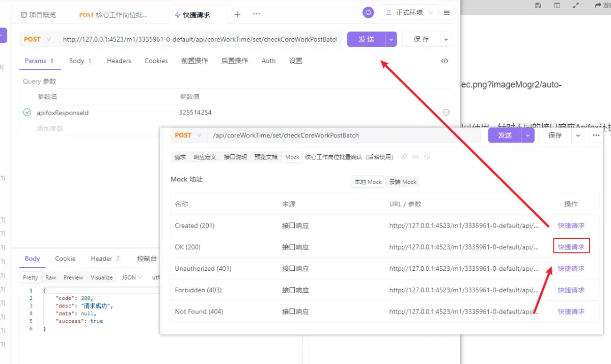Click the quick request URL input field
Screen dimensions: 611x364
point(200,39)
